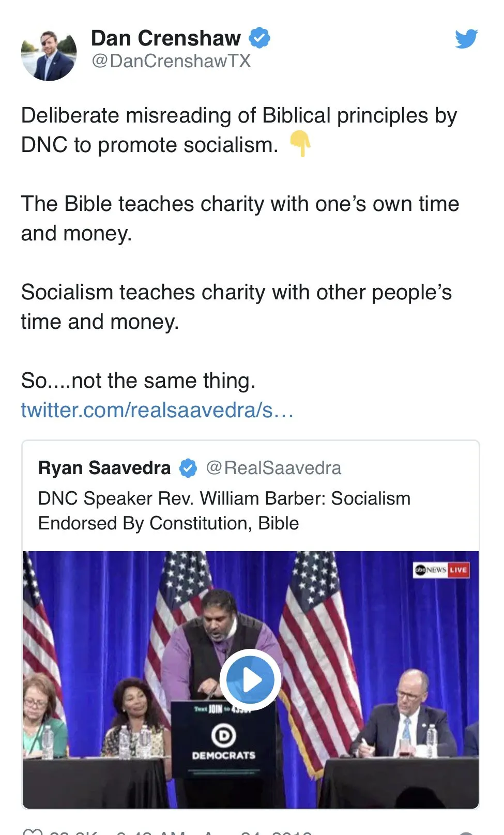Click the @DanCrenshawTX handle
504x835 pixels.
(171, 61)
